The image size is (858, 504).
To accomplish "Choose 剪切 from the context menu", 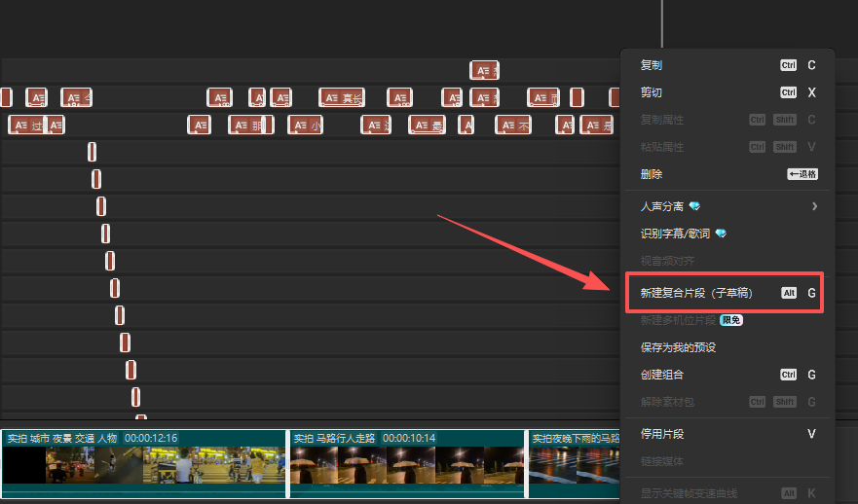I will pos(652,92).
